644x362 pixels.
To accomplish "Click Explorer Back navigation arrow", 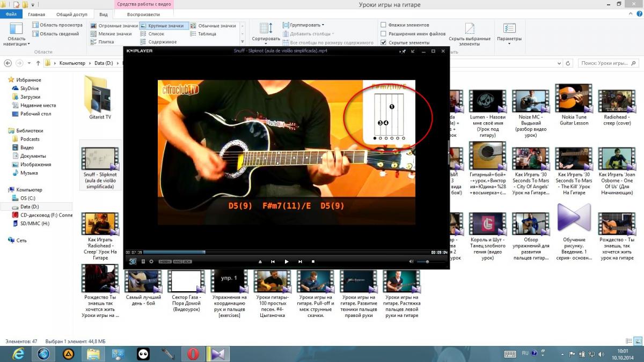I will [x=9, y=63].
